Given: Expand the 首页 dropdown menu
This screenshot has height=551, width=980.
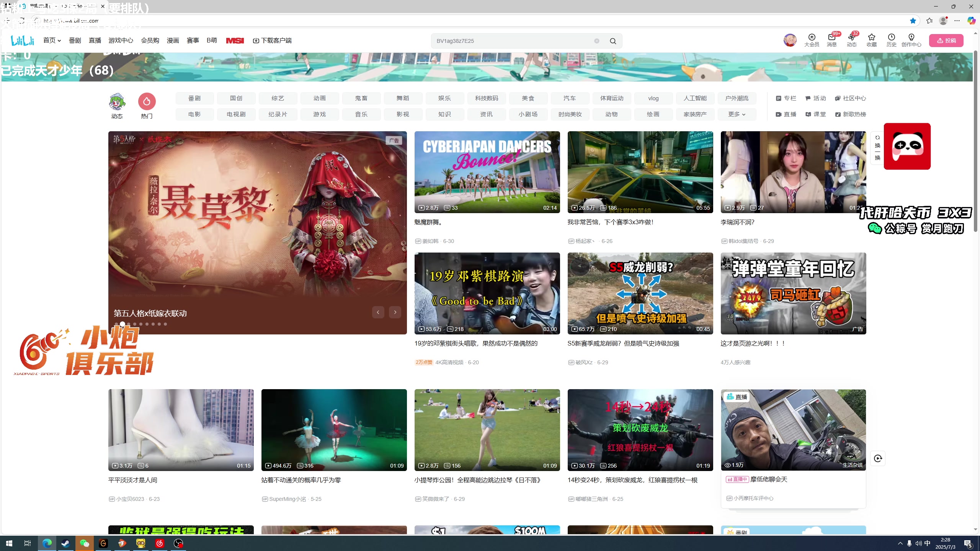Looking at the screenshot, I should (x=52, y=41).
